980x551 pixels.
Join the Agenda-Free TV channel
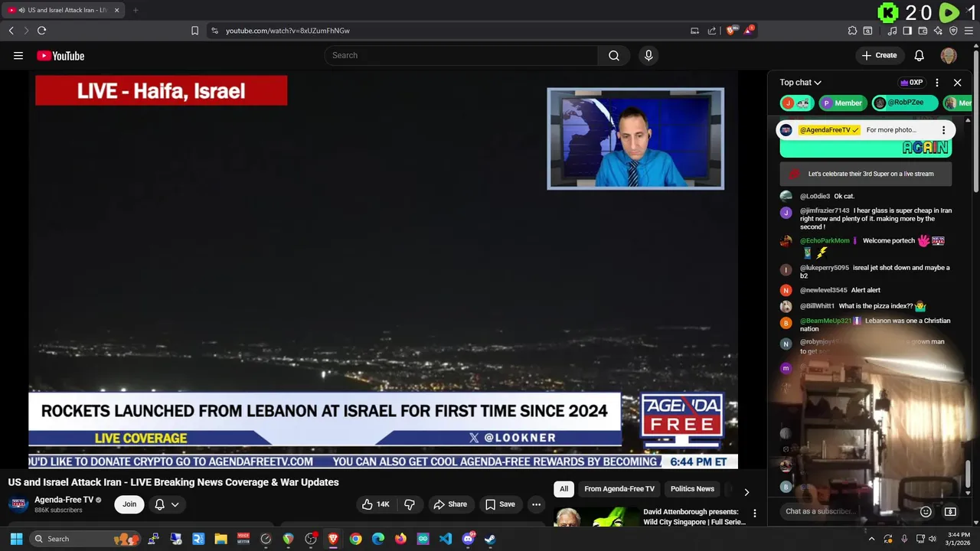[x=129, y=504]
